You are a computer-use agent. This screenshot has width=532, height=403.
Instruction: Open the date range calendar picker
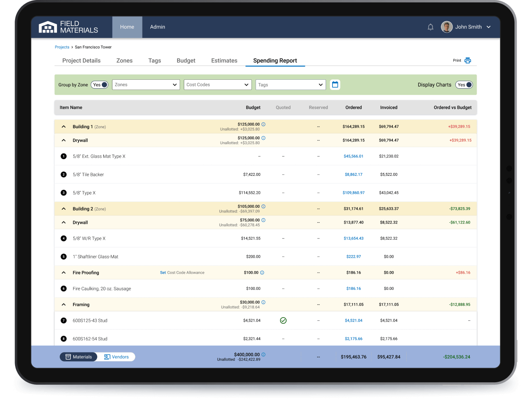pos(335,84)
